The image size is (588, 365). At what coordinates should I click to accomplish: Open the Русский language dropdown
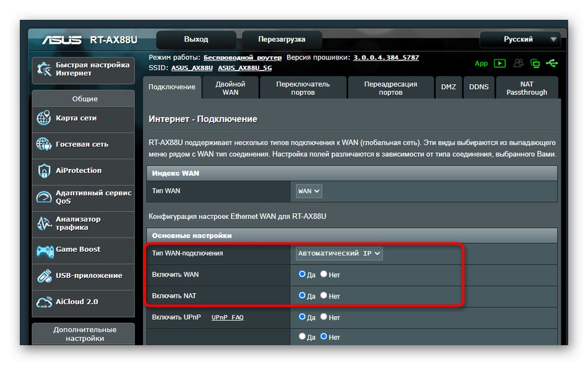click(x=520, y=40)
